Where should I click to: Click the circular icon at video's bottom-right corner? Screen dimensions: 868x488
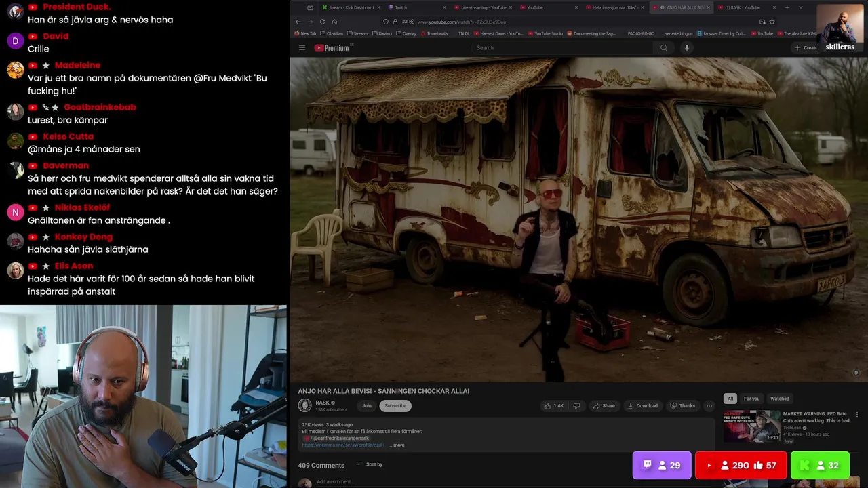coord(856,373)
